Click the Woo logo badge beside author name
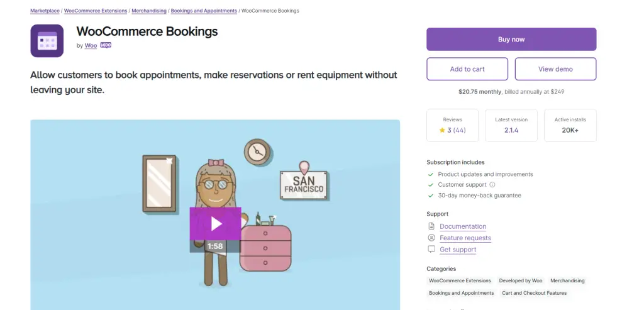Image resolution: width=644 pixels, height=310 pixels. (x=106, y=45)
